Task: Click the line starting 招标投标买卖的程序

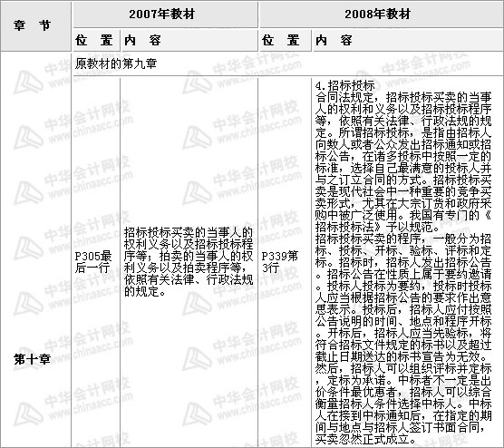Action: 403,239
